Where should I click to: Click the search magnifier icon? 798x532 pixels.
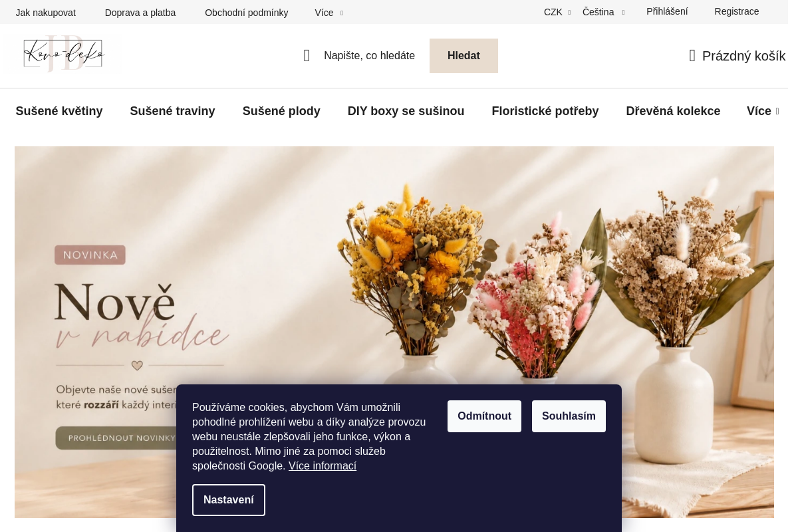(307, 56)
